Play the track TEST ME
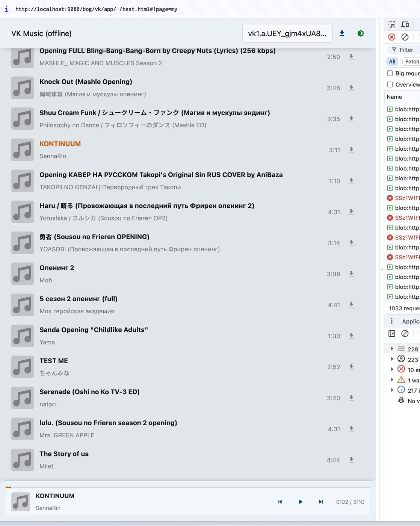Viewport: 420px width, 526px height. 54,361
